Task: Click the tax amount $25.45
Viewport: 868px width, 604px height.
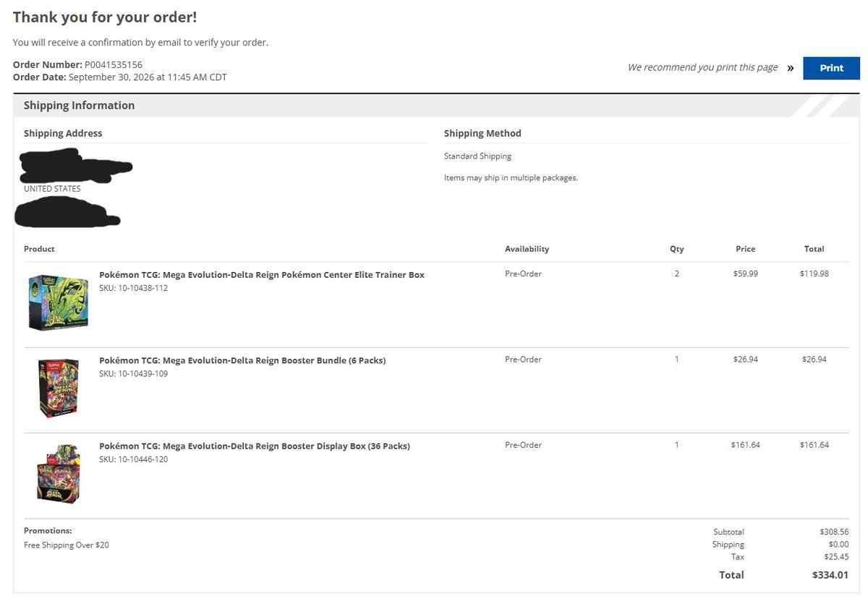Action: (x=838, y=557)
